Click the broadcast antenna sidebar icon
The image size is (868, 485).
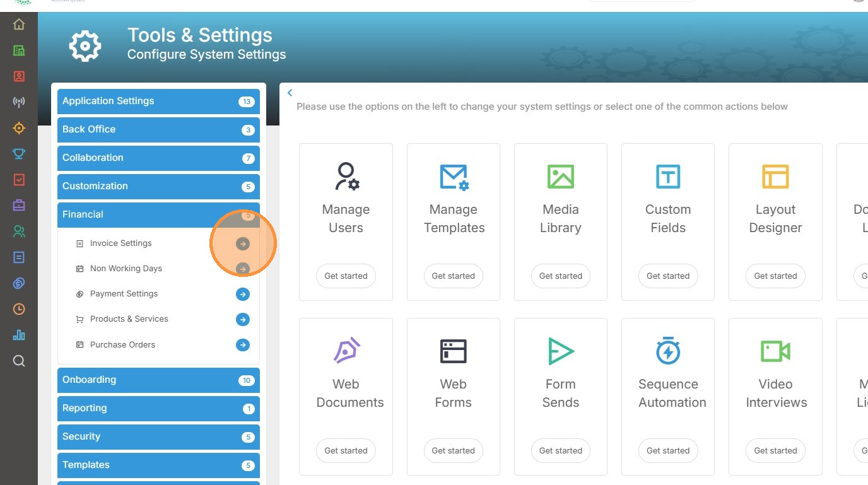point(19,102)
